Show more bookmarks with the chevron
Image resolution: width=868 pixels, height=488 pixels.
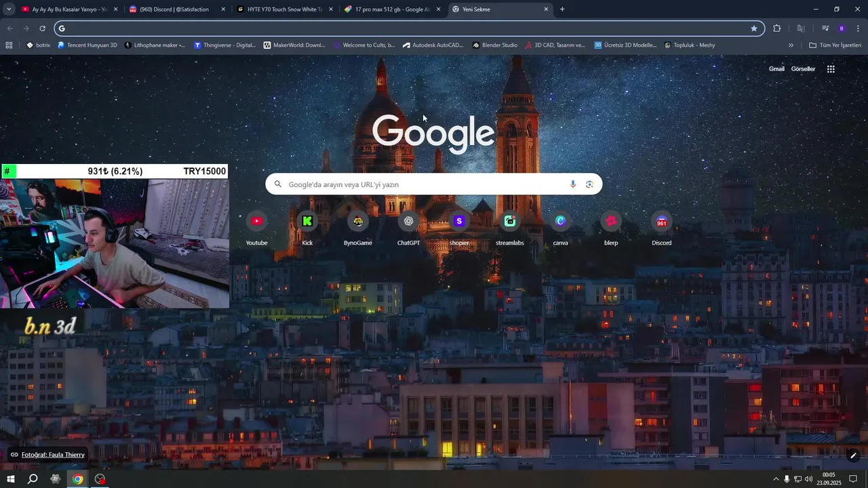click(791, 45)
